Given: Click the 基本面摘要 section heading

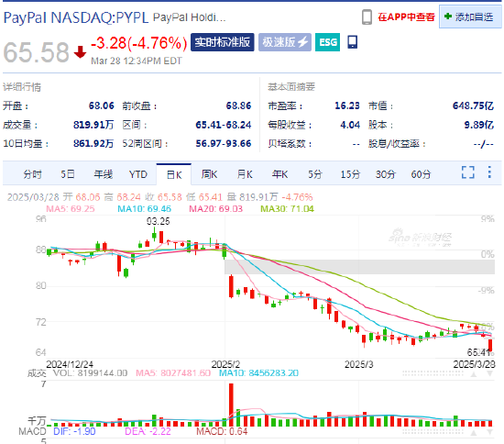Looking at the screenshot, I should pyautogui.click(x=291, y=87).
